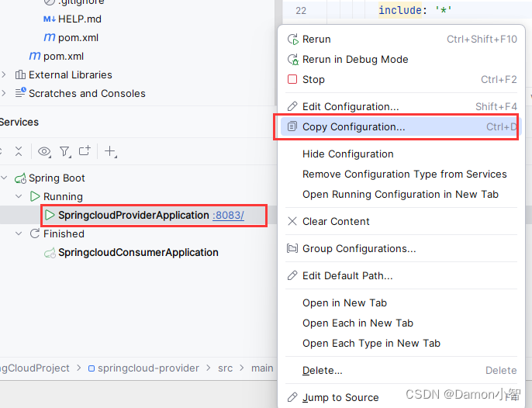Select Stop in the context menu
The image size is (532, 408).
tap(402, 79)
